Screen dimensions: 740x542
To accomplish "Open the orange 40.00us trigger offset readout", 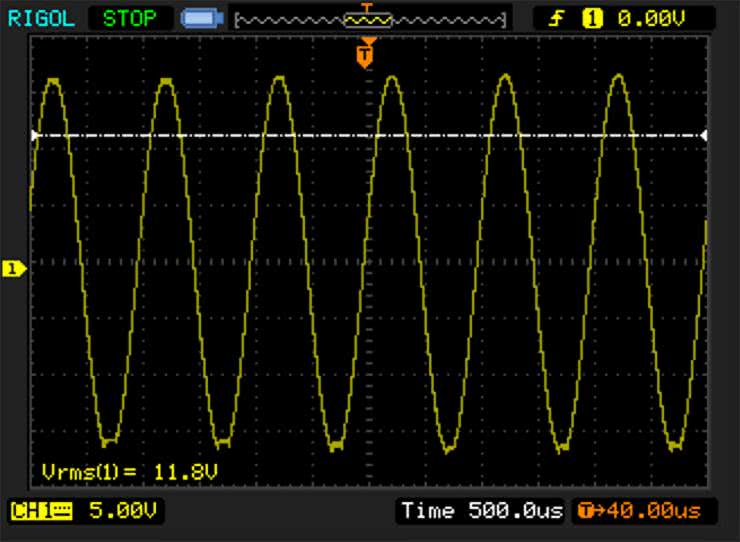I will click(x=645, y=511).
